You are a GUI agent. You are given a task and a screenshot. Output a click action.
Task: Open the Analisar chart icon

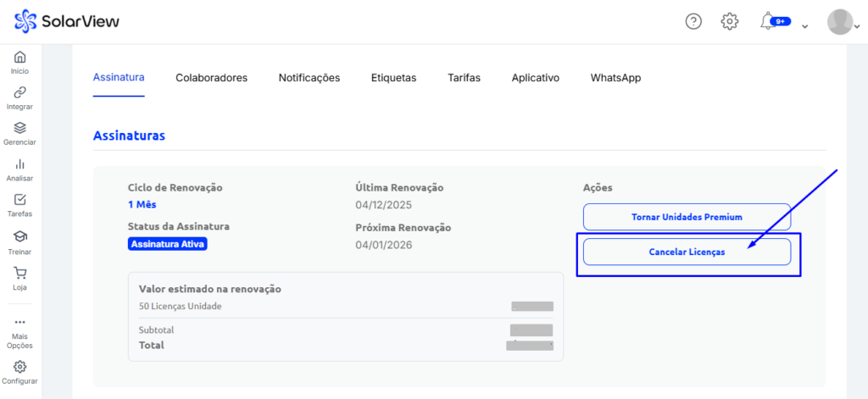(x=20, y=164)
